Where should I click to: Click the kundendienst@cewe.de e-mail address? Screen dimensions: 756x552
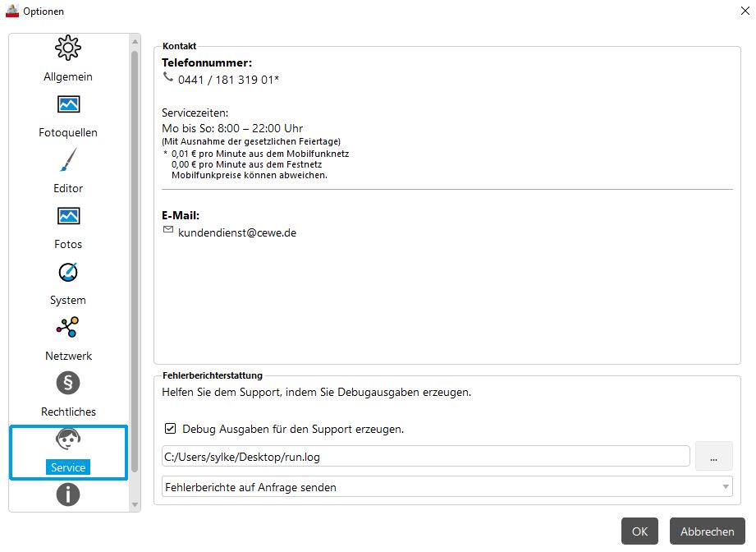pyautogui.click(x=237, y=232)
